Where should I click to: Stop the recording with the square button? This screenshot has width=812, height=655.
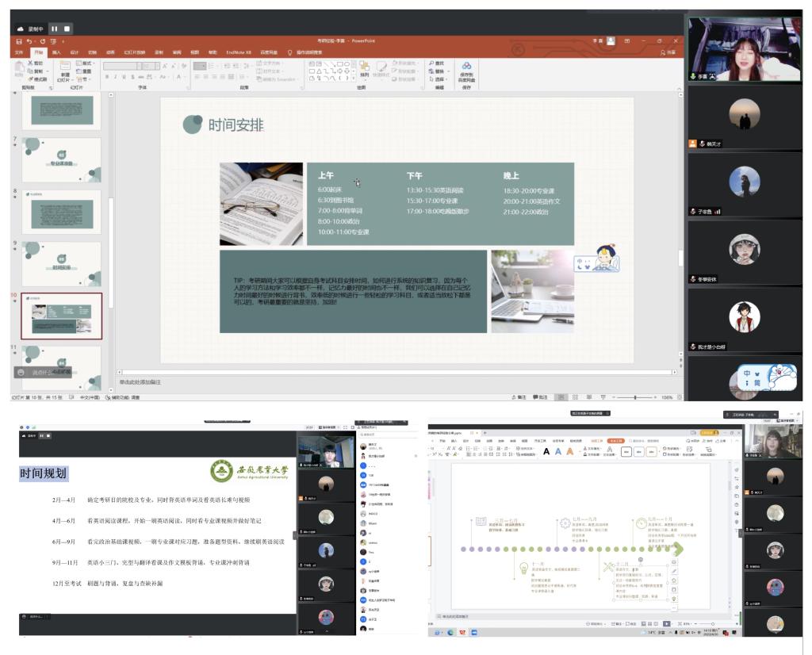click(67, 29)
